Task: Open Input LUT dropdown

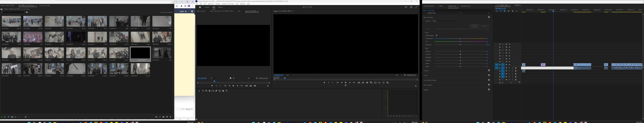Action: tap(445, 21)
